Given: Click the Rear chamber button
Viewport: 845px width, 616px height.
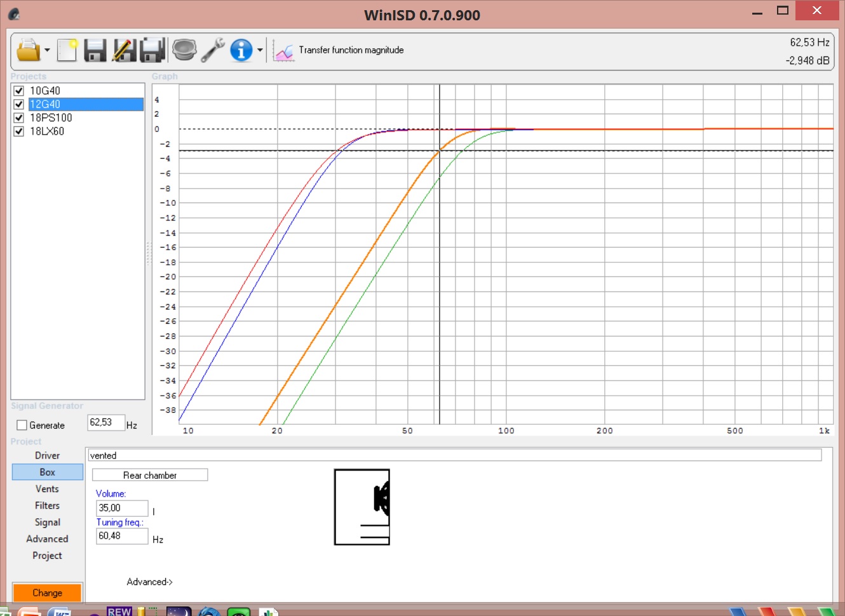Looking at the screenshot, I should click(150, 475).
